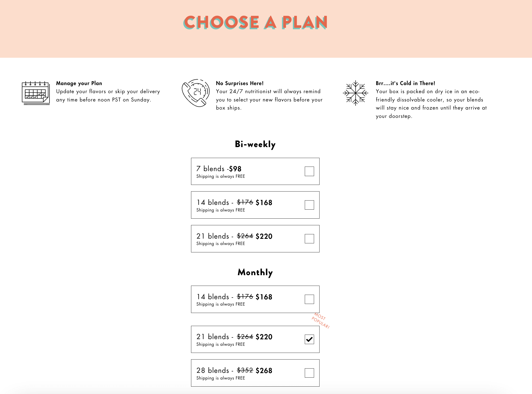Screen dimensions: 532x394
Task: Check the bi-weekly 21 blends checkbox
Action: point(309,238)
